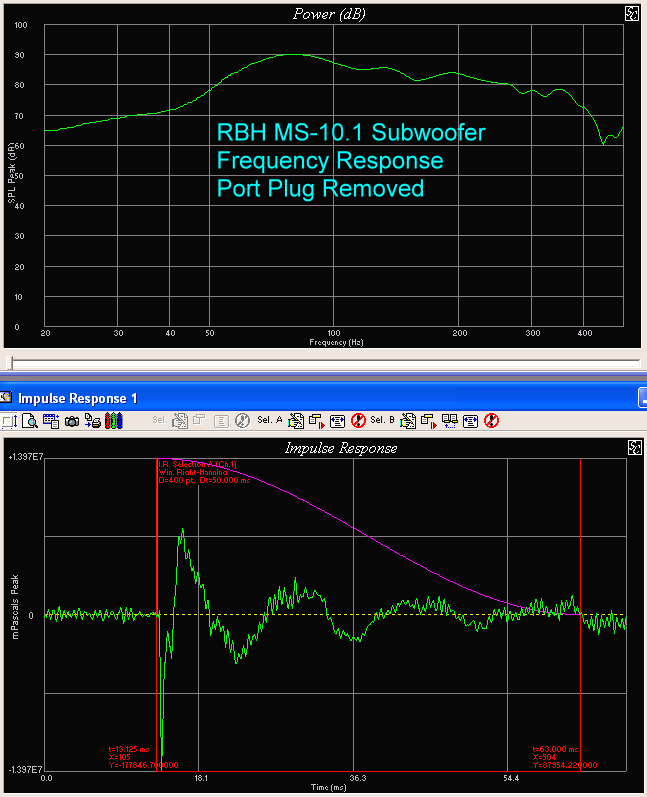Click the Sel. B edit selection icon

click(408, 421)
